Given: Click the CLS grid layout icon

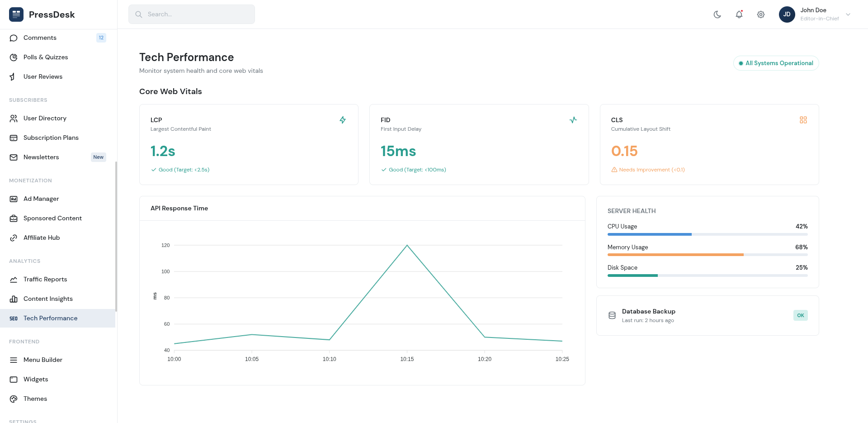Looking at the screenshot, I should click(x=803, y=120).
